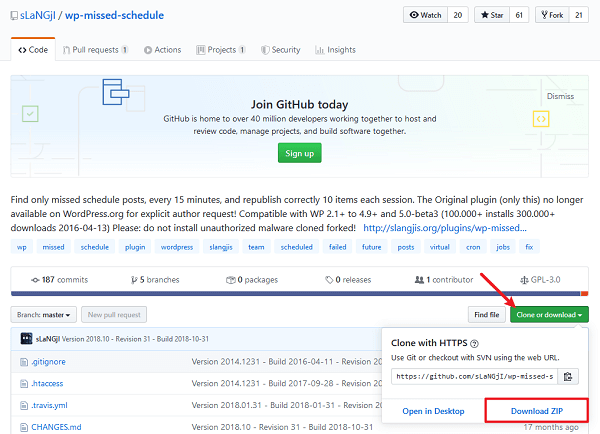600x434 pixels.
Task: Open the .travis.yml file
Action: [x=49, y=405]
